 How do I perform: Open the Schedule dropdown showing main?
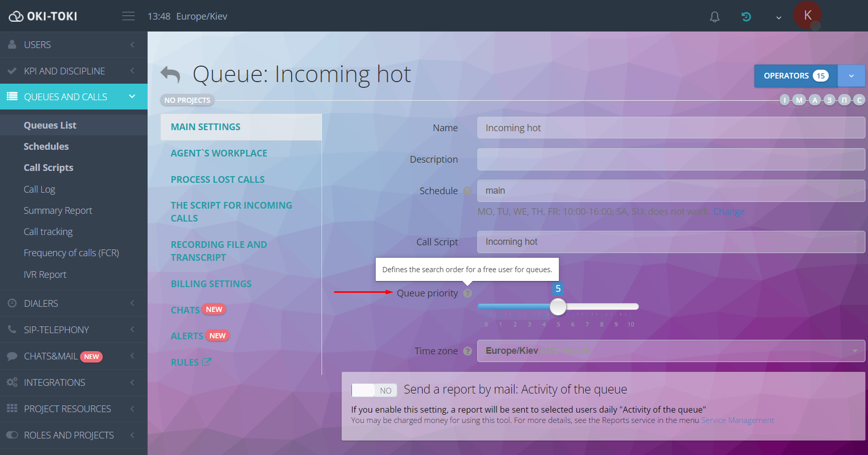point(670,191)
